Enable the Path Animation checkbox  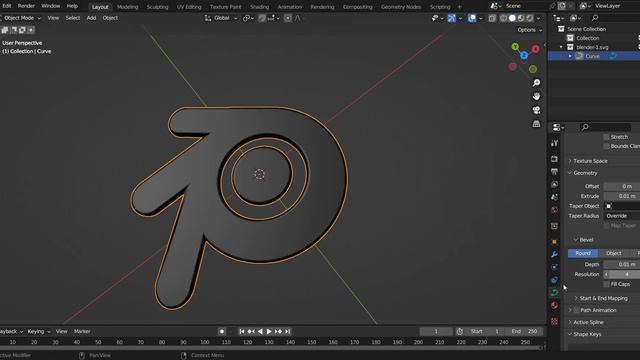(x=576, y=310)
